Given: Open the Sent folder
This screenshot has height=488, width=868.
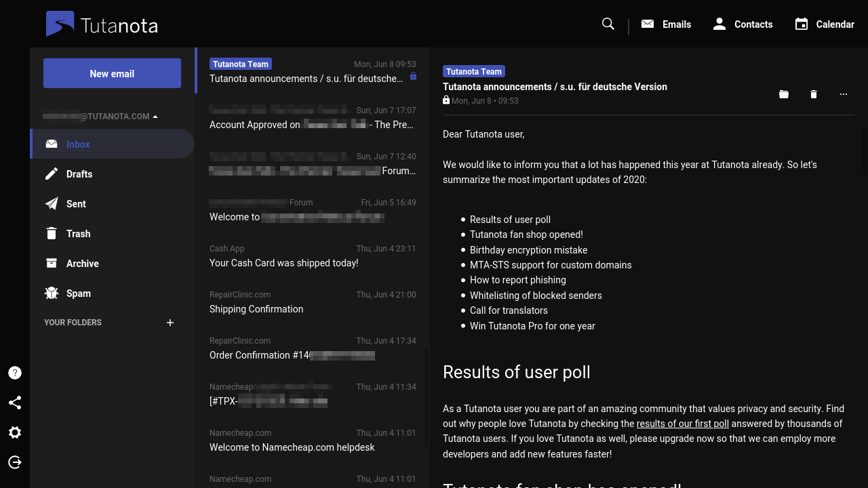Looking at the screenshot, I should click(x=76, y=204).
